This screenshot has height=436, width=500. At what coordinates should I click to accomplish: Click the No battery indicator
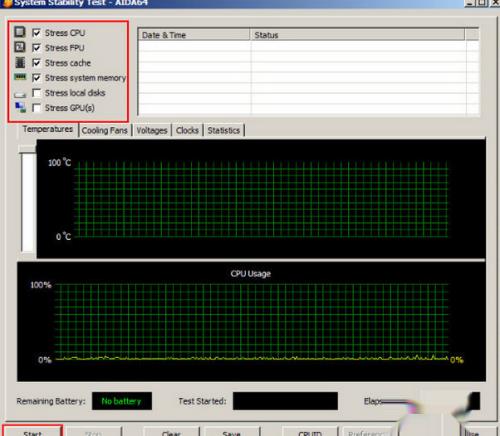[122, 401]
